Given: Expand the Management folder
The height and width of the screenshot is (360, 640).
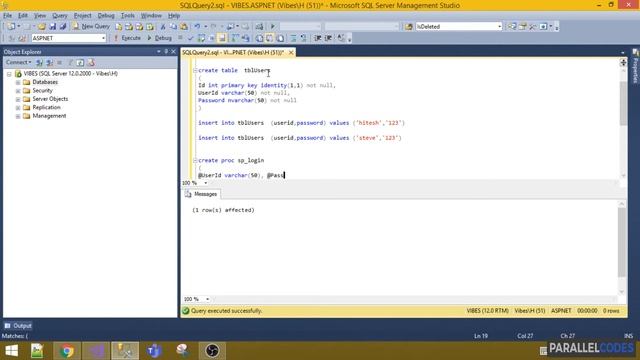Looking at the screenshot, I should coord(18,116).
